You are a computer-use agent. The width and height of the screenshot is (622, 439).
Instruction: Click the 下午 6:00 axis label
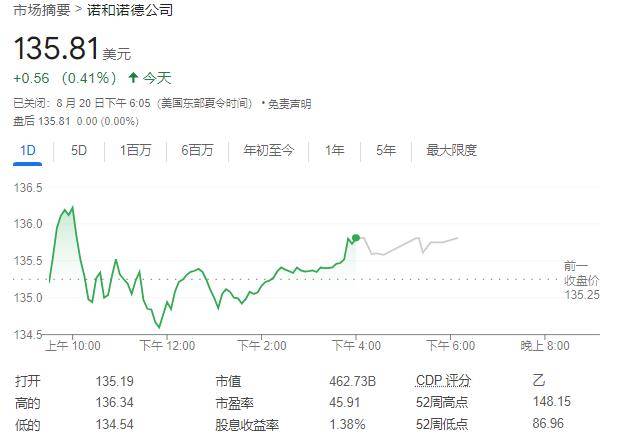450,346
